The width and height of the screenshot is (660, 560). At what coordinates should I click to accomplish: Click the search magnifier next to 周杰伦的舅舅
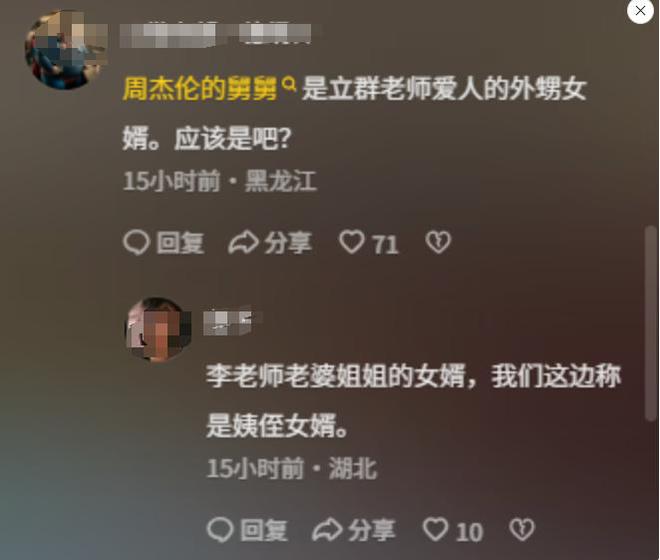point(289,83)
